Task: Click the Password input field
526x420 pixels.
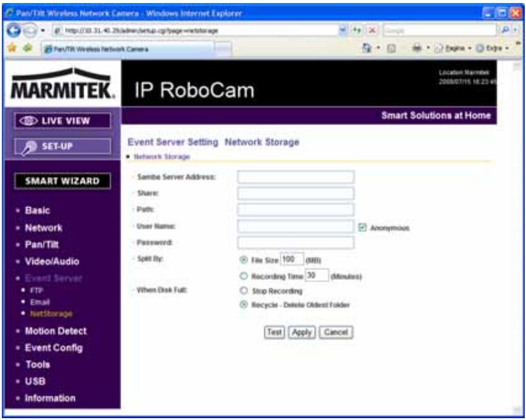Action: point(296,243)
